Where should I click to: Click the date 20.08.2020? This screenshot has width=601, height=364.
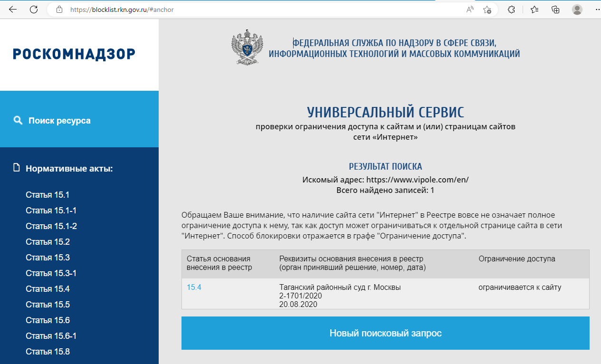[298, 305]
